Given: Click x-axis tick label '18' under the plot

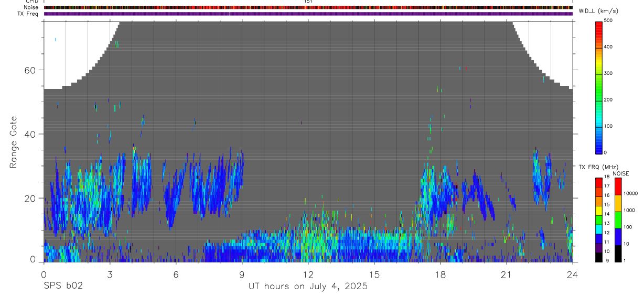Looking at the screenshot, I should pos(440,274).
